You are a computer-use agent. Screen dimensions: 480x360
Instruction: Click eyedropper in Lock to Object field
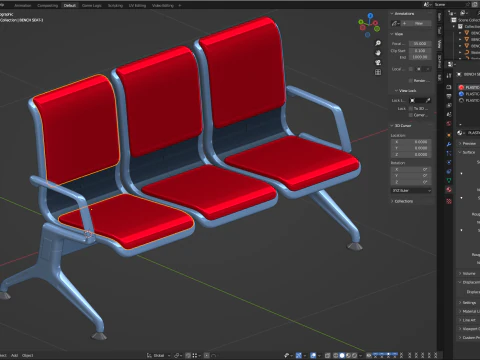(428, 100)
